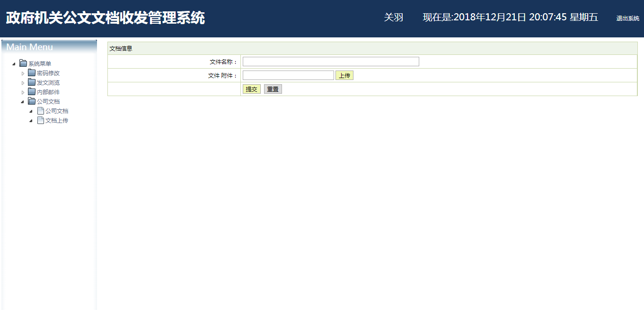Submit the form with 提交 button
This screenshot has width=644, height=310.
(x=251, y=89)
